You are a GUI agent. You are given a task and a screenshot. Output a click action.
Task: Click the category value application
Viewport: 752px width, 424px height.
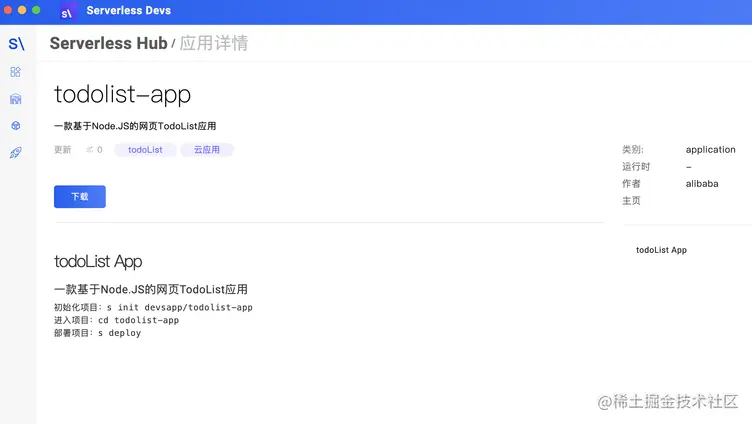710,150
